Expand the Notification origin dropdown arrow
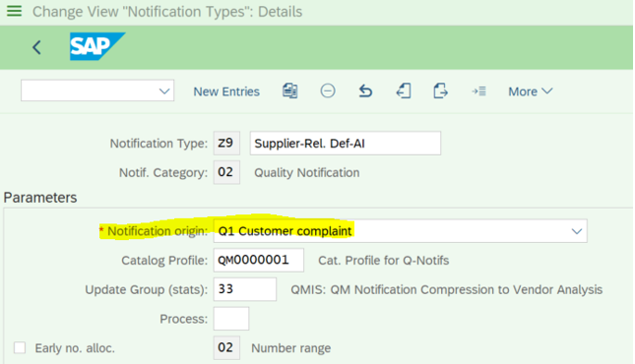 (577, 231)
